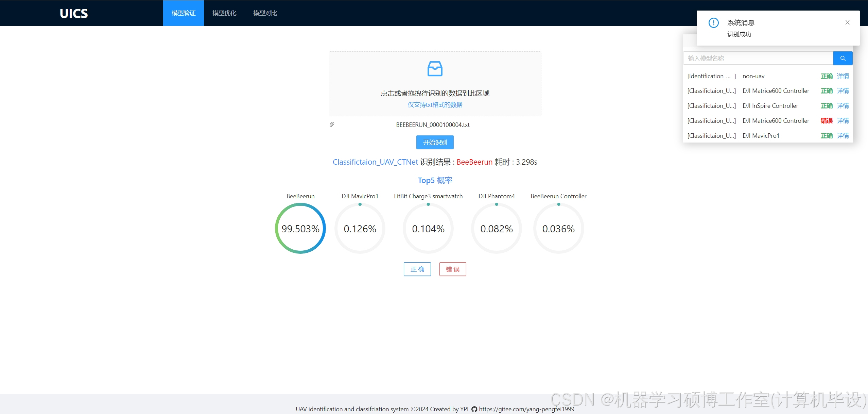Click the 耗时 : 3.298s text

(516, 162)
